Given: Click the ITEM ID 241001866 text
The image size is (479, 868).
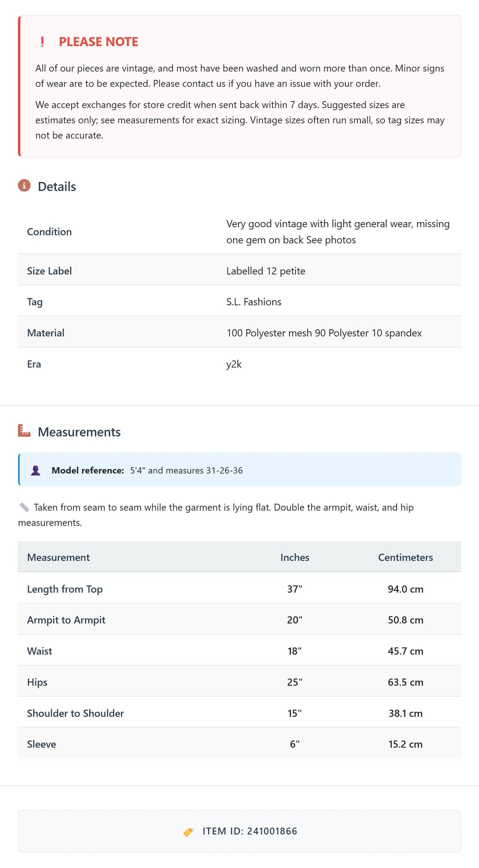Looking at the screenshot, I should click(x=250, y=831).
